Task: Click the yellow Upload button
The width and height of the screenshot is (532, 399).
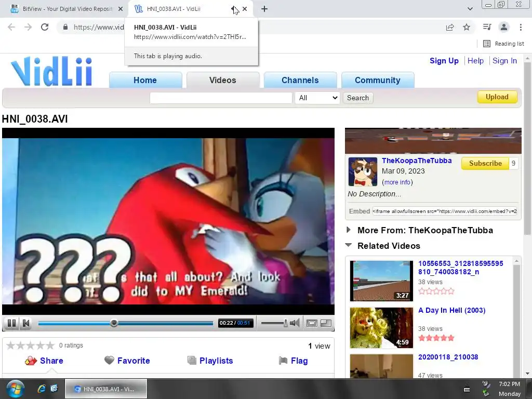Action: tap(497, 97)
